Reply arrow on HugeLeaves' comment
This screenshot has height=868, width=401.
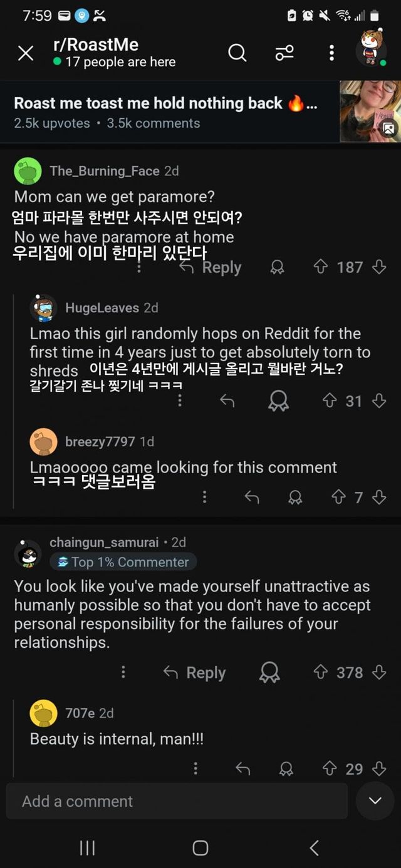(x=227, y=401)
